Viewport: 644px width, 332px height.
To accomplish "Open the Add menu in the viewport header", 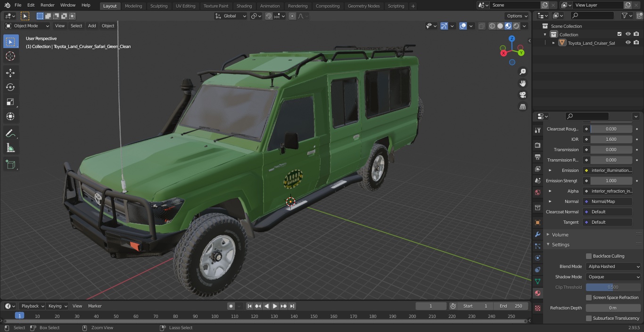I will tap(92, 26).
